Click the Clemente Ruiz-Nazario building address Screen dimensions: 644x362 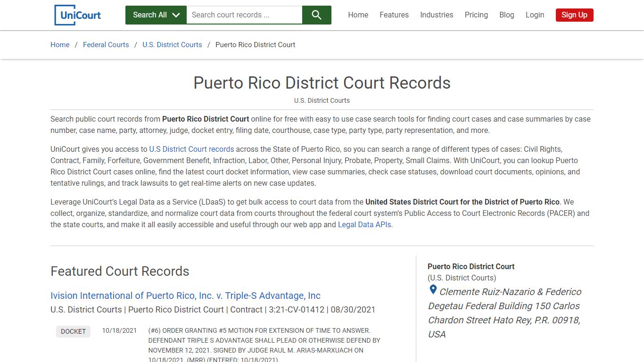point(504,313)
